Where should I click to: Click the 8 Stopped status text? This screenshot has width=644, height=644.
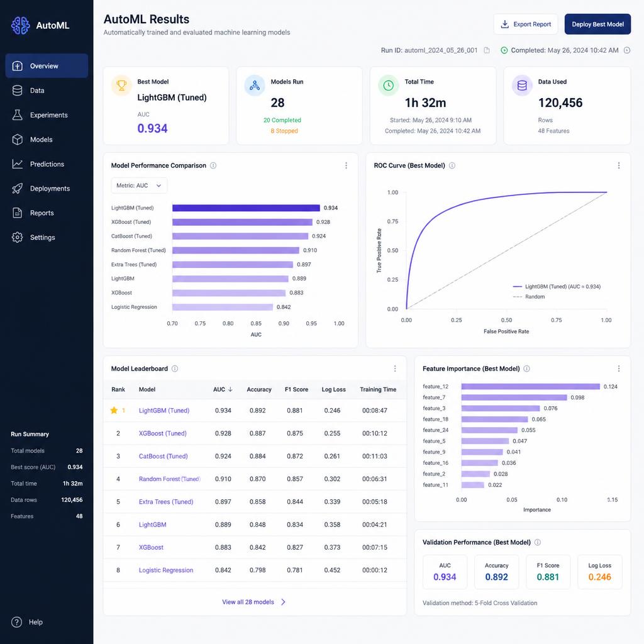coord(284,131)
